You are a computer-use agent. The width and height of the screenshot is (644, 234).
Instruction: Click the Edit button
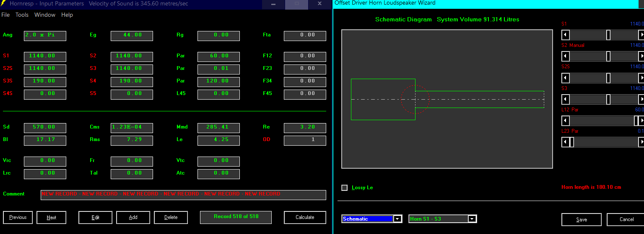coord(95,217)
